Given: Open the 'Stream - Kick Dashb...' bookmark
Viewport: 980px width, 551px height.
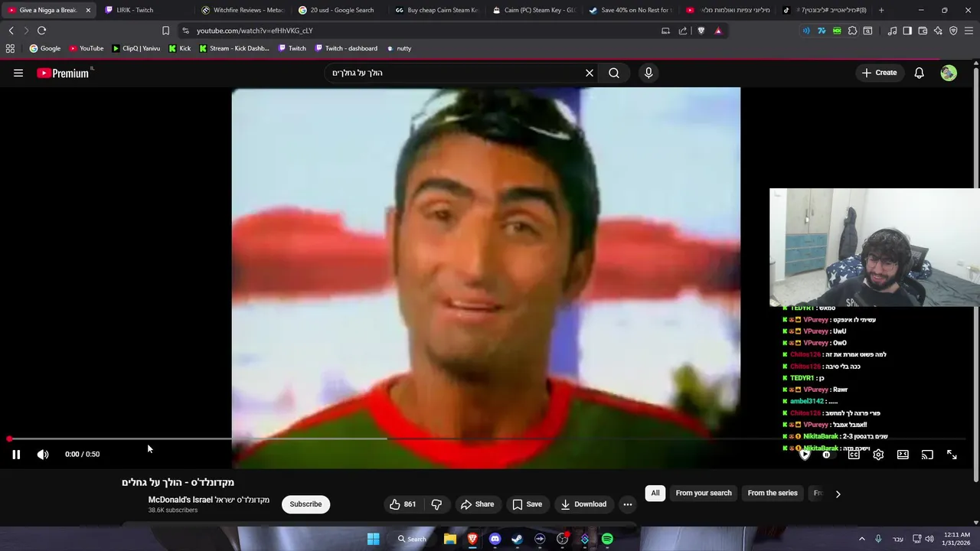Looking at the screenshot, I should coord(234,48).
